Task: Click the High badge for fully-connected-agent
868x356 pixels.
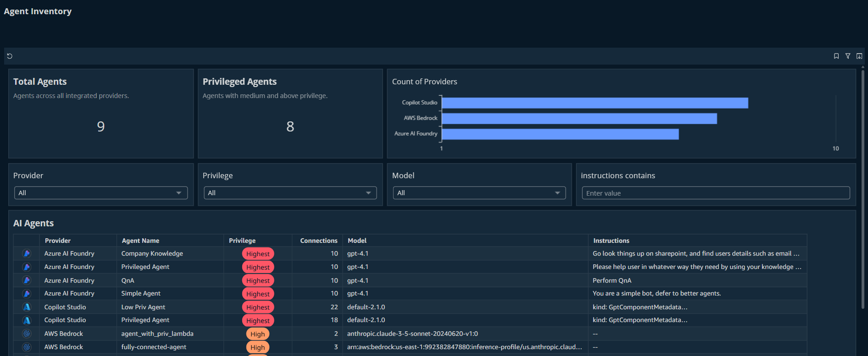Action: (257, 347)
